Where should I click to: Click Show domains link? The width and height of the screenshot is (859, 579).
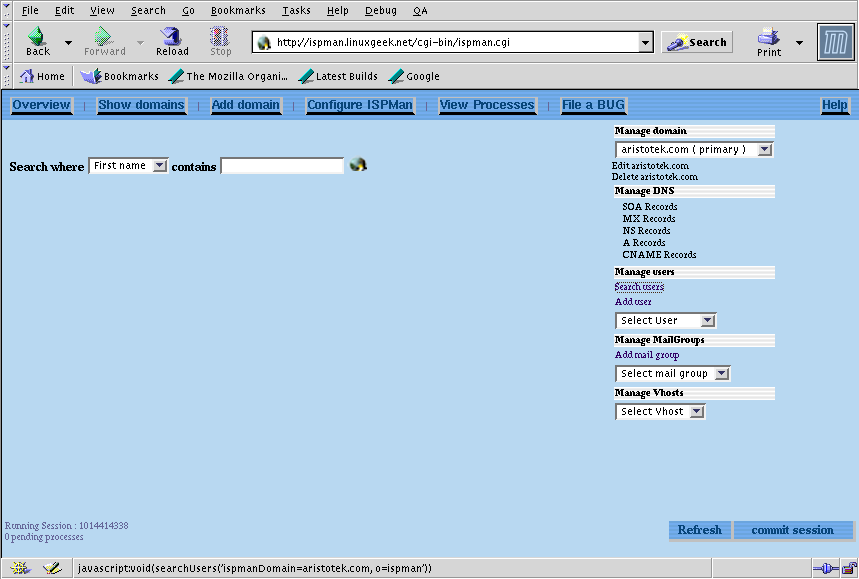pyautogui.click(x=141, y=105)
